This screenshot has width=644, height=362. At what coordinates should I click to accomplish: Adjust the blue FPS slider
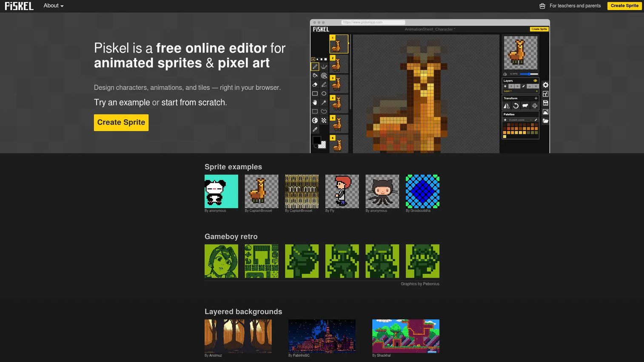coord(529,74)
